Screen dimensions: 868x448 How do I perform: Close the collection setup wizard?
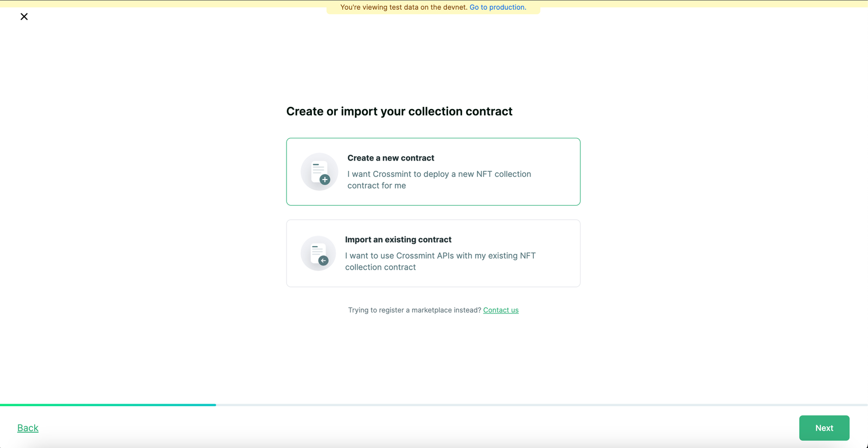[24, 17]
